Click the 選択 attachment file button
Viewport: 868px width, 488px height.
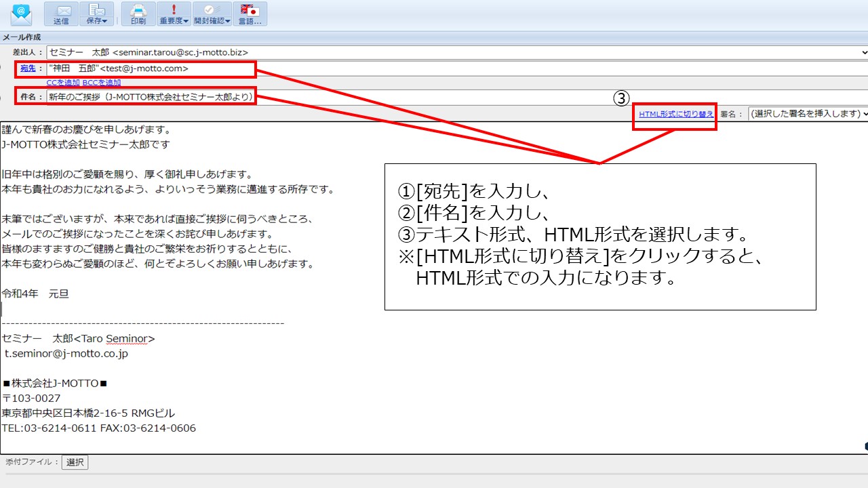pyautogui.click(x=75, y=462)
